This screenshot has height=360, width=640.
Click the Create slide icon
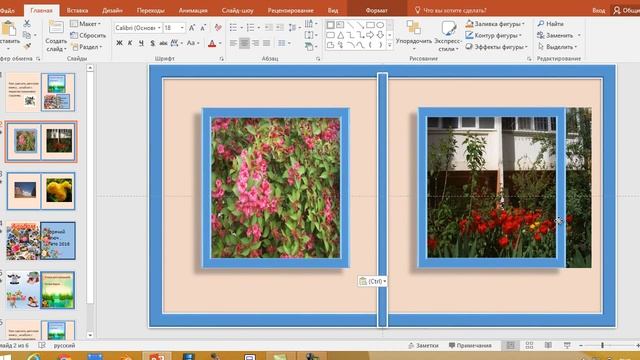click(56, 28)
